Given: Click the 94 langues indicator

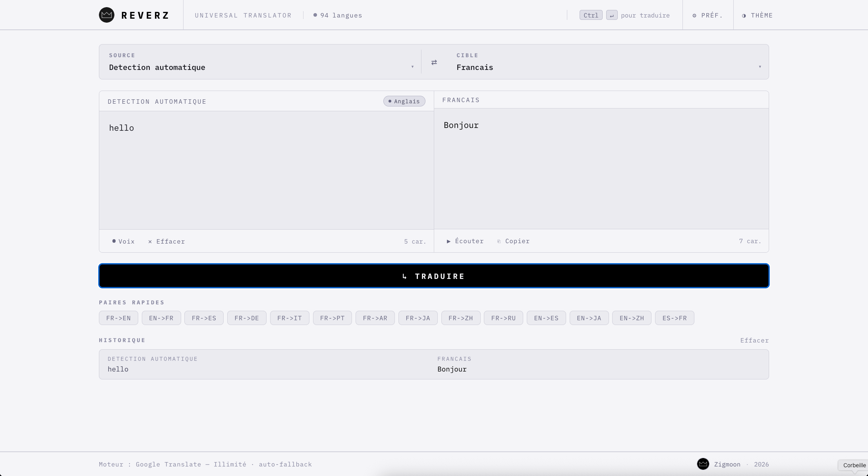Looking at the screenshot, I should [x=338, y=15].
